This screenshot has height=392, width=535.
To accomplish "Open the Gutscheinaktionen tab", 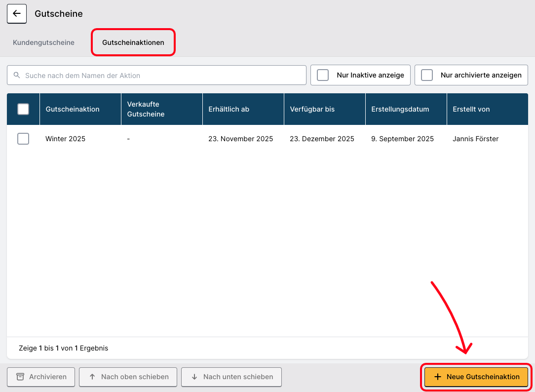I will click(133, 42).
